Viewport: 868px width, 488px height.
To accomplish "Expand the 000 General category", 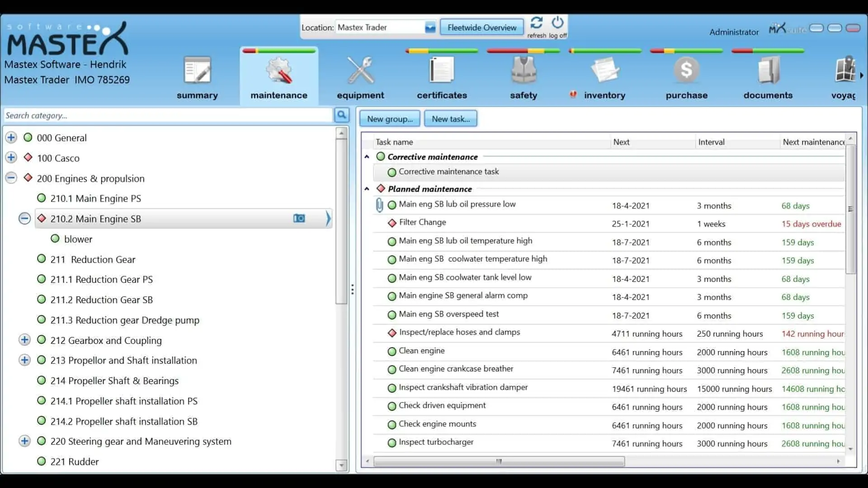I will [11, 137].
